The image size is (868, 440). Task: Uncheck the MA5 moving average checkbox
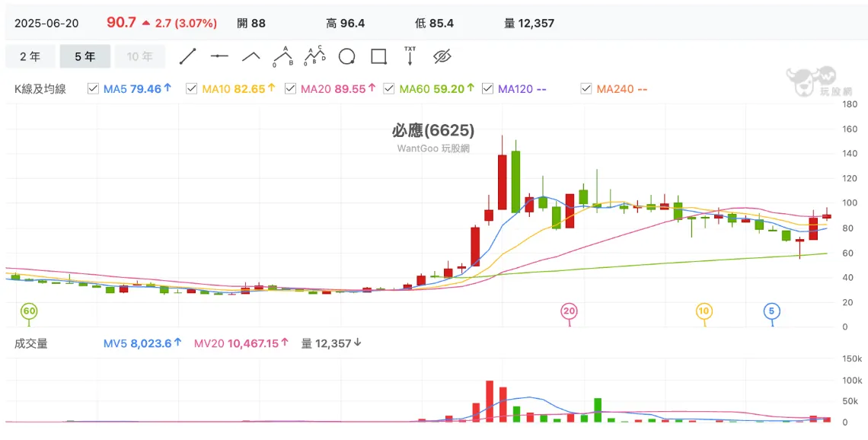pyautogui.click(x=93, y=88)
